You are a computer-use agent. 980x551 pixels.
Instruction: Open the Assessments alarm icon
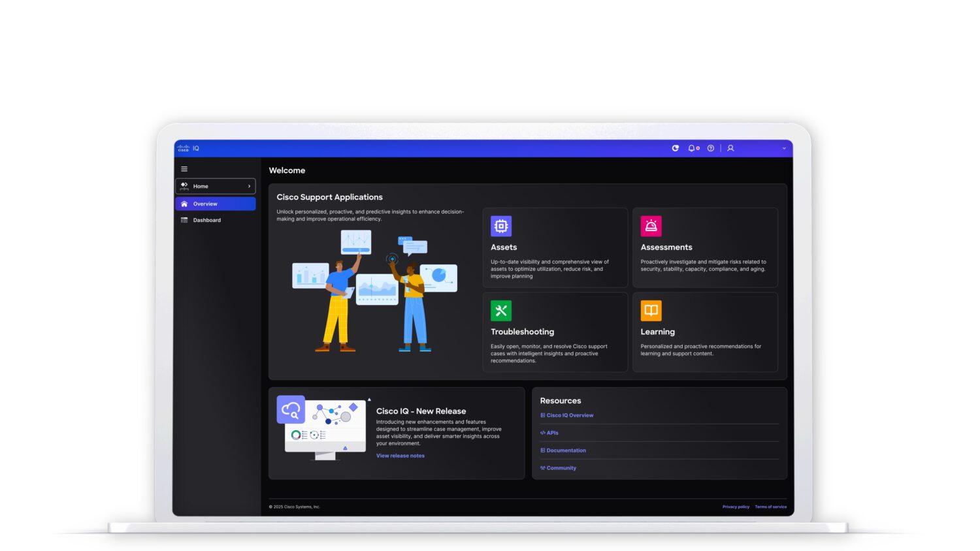[651, 226]
